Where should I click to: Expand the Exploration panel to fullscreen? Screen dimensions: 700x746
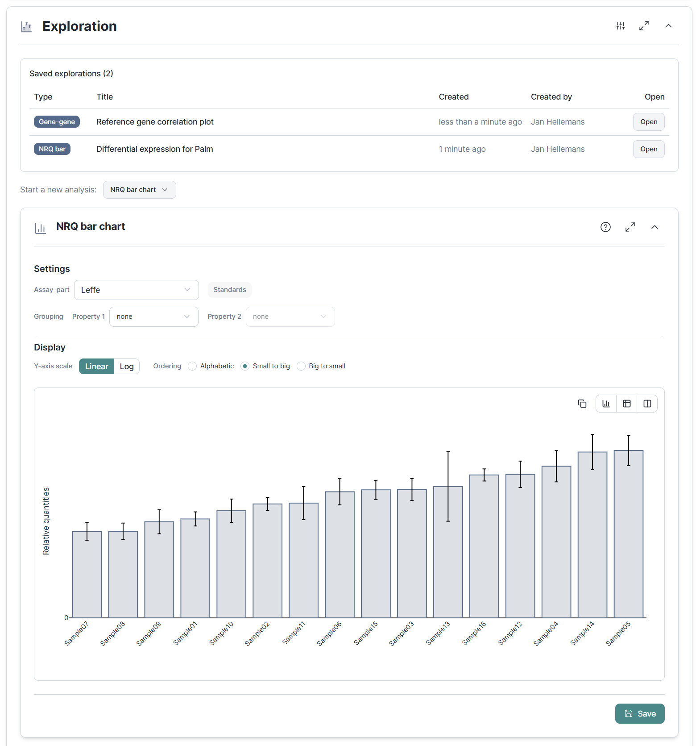[644, 26]
